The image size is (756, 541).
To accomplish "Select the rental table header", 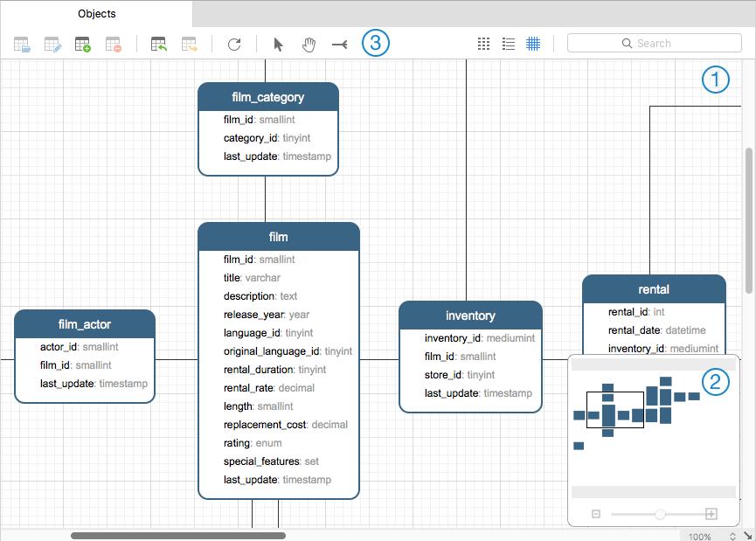I will [654, 289].
